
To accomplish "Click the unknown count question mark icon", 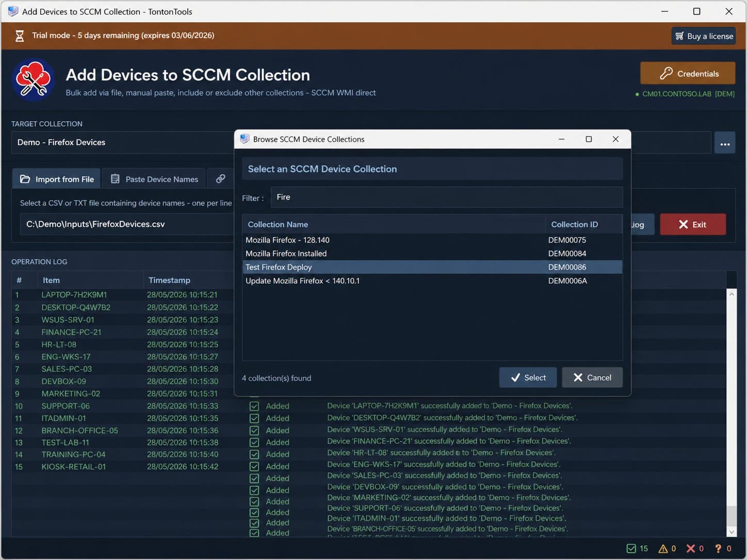I will pos(718,549).
